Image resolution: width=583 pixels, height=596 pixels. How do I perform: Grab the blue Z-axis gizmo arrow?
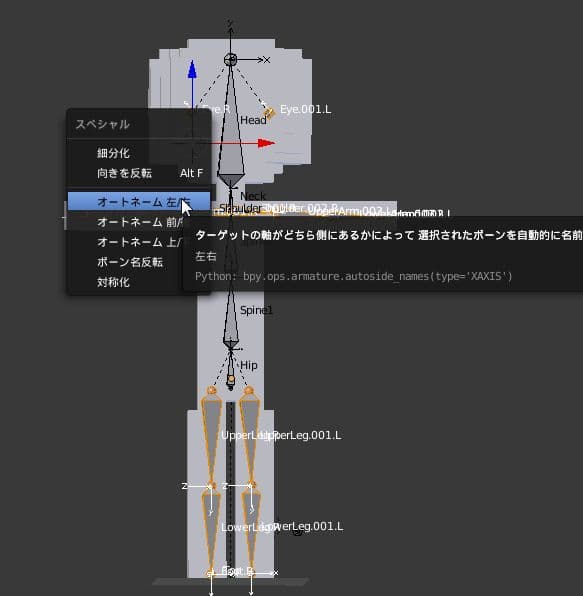click(x=192, y=70)
